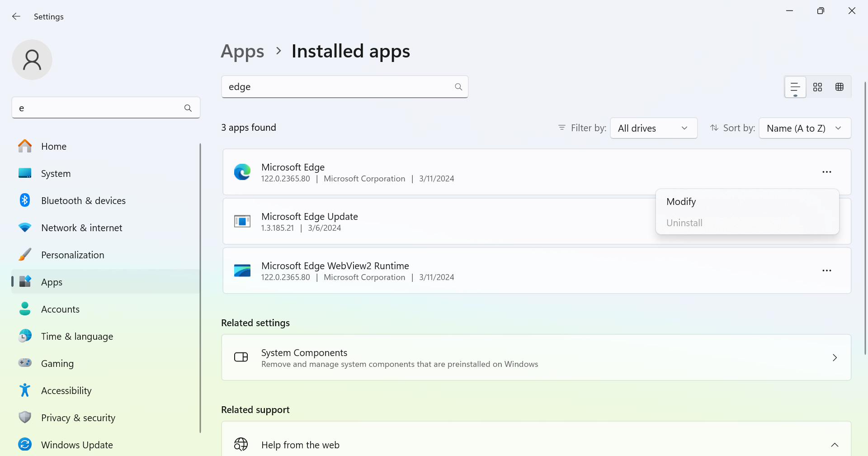Open more options for Microsoft Edge

tap(827, 172)
